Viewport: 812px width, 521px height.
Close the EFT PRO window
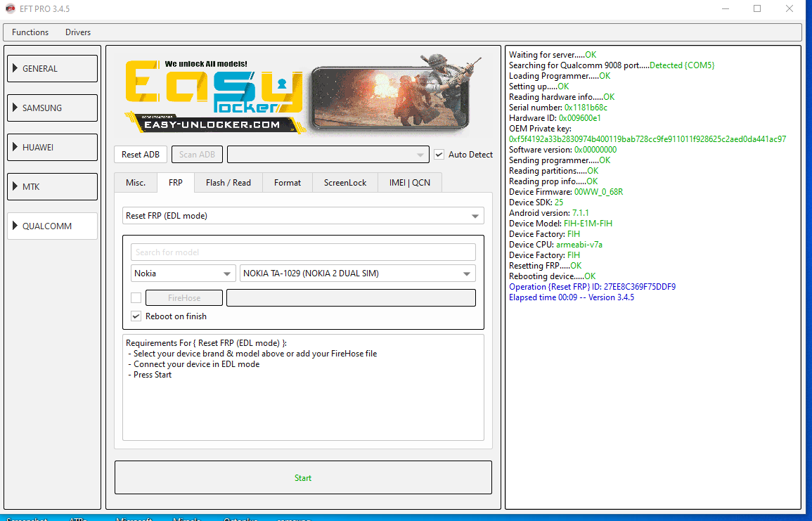coord(790,9)
